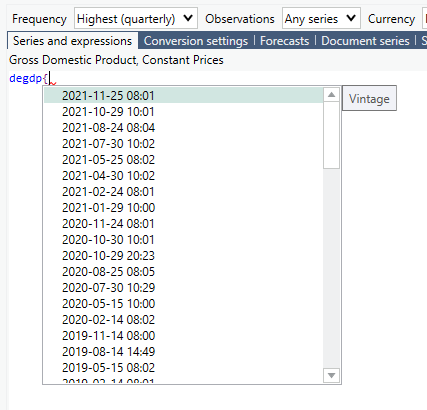Select vintage 2020-08-25 08:05
Viewport: 427px width, 410px height.
(184, 272)
